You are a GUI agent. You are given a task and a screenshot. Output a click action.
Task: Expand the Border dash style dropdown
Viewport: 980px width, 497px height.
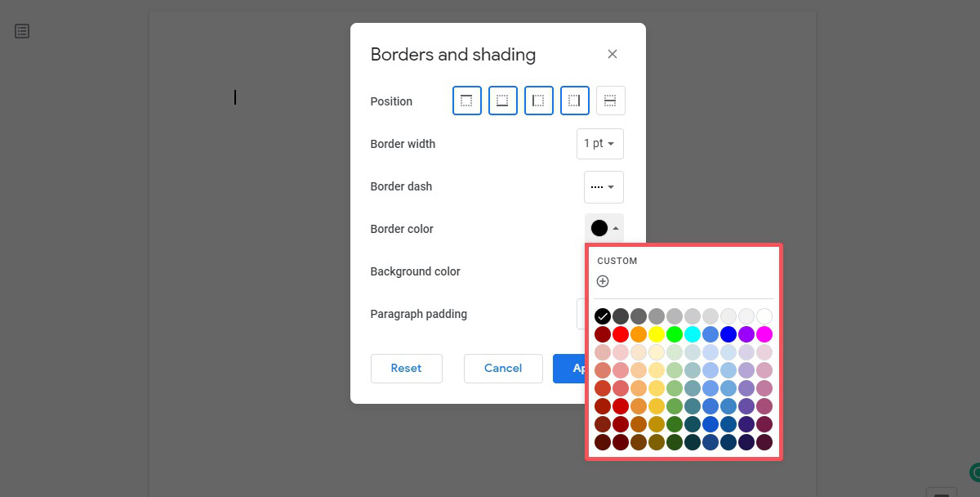click(604, 186)
